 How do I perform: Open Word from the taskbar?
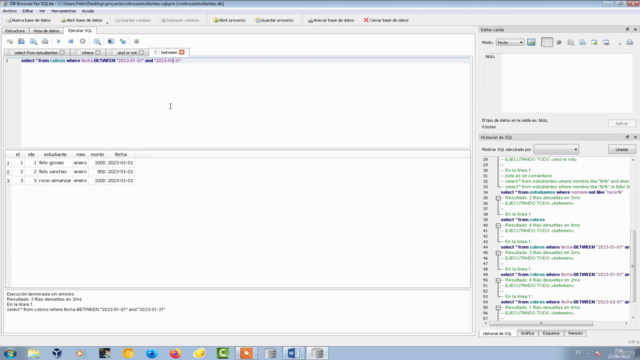[293, 353]
